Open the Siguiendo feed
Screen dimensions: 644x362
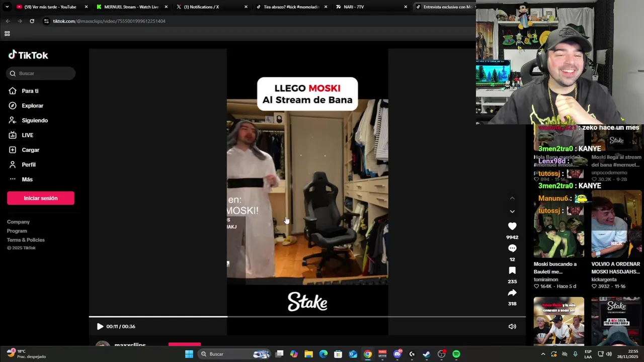(x=28, y=120)
